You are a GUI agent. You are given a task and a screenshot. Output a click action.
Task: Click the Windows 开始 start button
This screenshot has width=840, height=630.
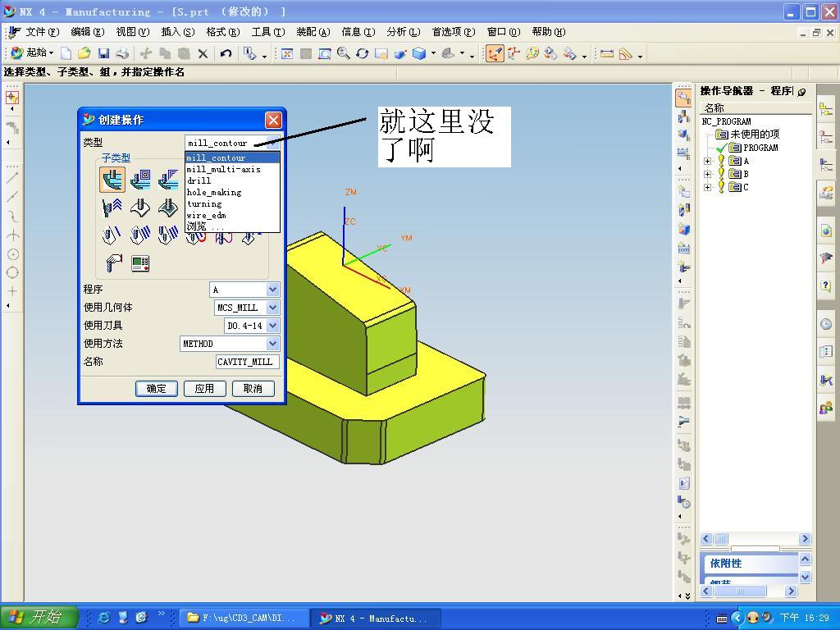pos(39,617)
